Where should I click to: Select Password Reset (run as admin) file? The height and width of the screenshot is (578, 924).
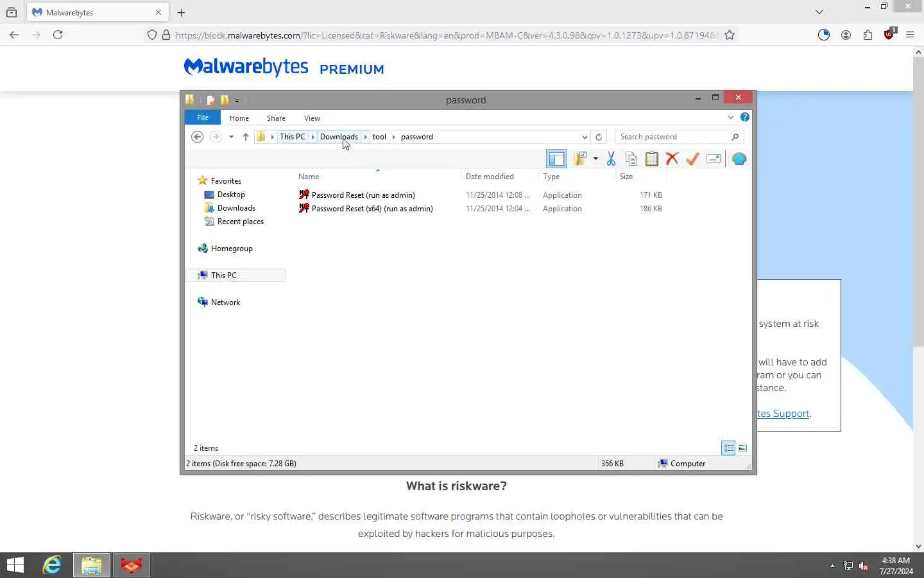coord(363,195)
